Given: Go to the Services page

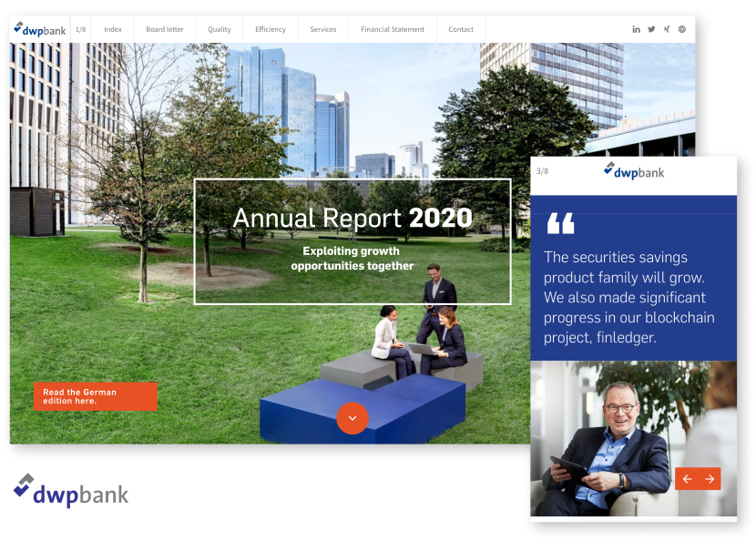Looking at the screenshot, I should click(x=323, y=29).
